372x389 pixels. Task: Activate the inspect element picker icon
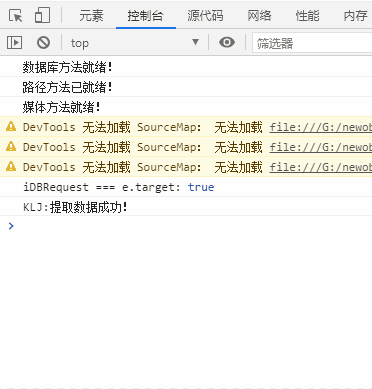coord(15,15)
